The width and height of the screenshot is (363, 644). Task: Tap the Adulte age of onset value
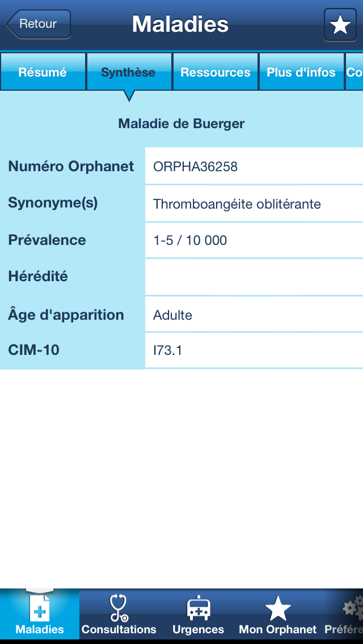(173, 315)
